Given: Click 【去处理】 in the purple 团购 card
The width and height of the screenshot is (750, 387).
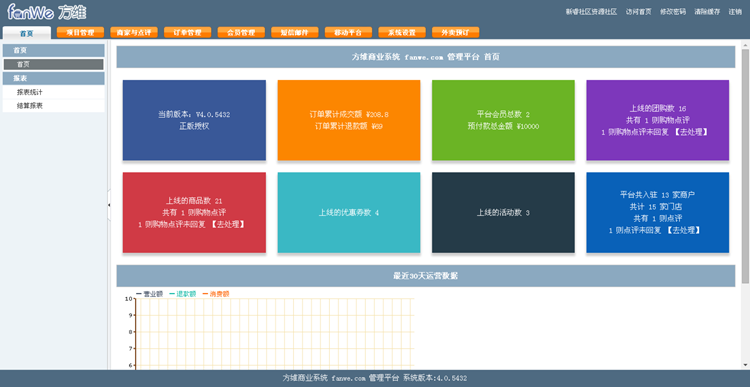Looking at the screenshot, I should 691,132.
